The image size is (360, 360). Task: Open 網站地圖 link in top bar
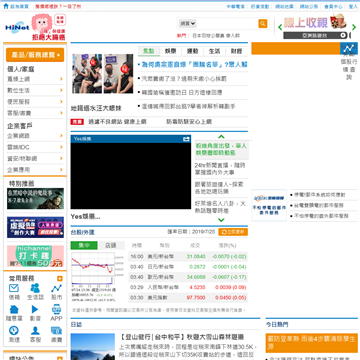pos(284,6)
